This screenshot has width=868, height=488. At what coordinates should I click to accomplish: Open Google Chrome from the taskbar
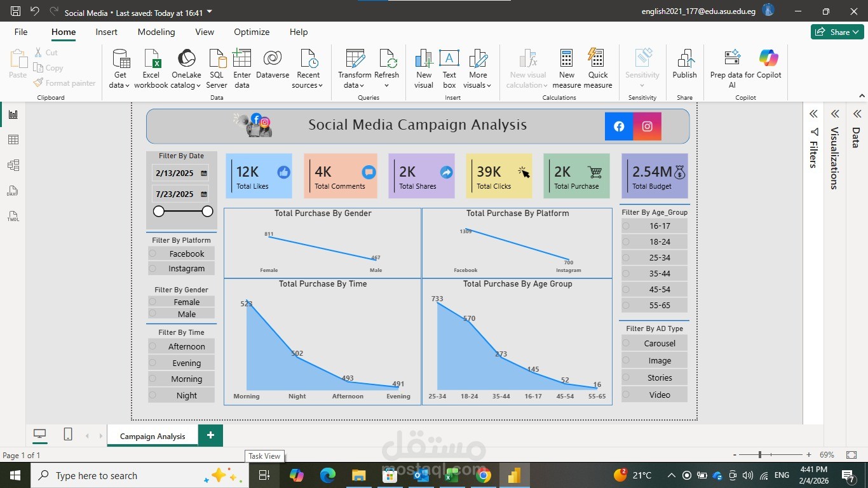482,475
